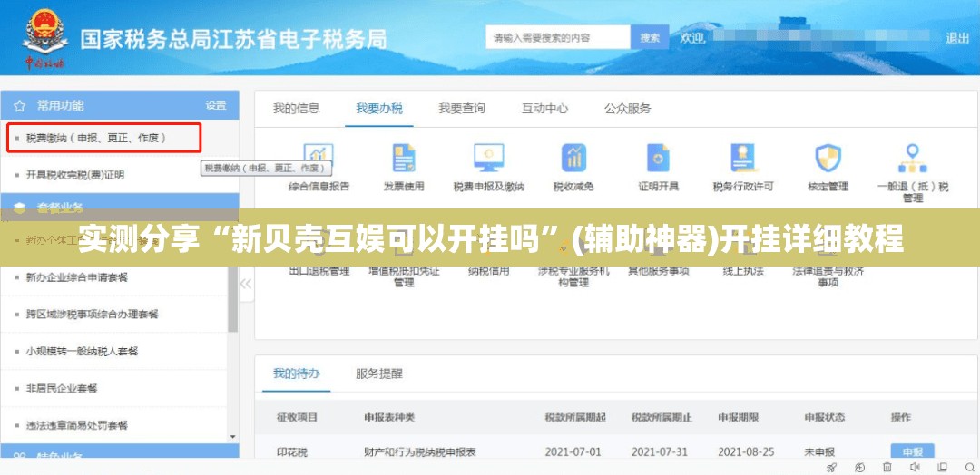Click the trash bin icon in status bar
Screen dimensions: 980x475
[887, 467]
